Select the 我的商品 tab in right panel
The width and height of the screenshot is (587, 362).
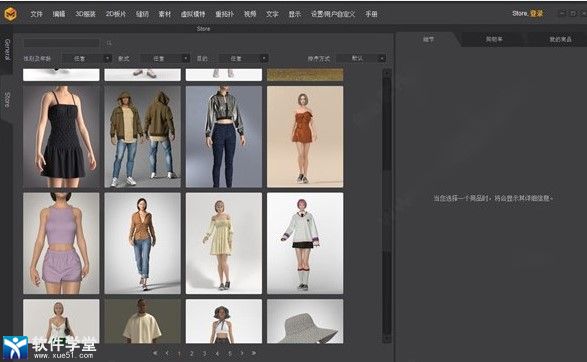tap(560, 39)
